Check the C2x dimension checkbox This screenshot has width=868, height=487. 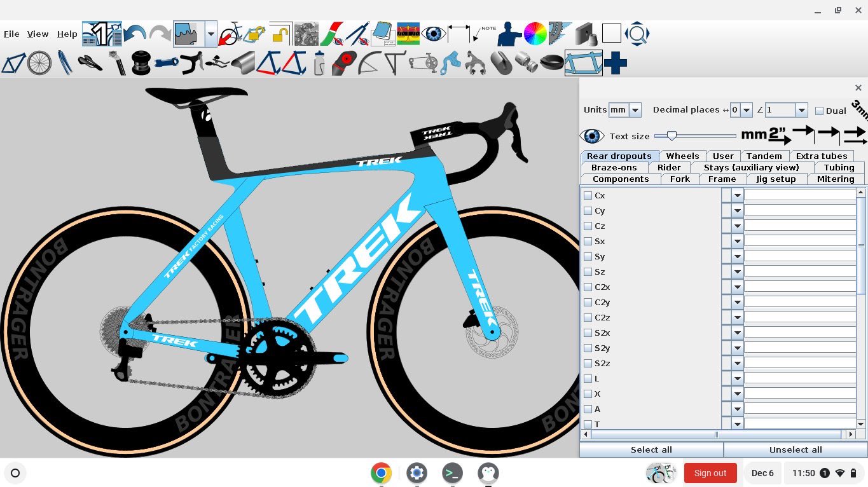[588, 287]
